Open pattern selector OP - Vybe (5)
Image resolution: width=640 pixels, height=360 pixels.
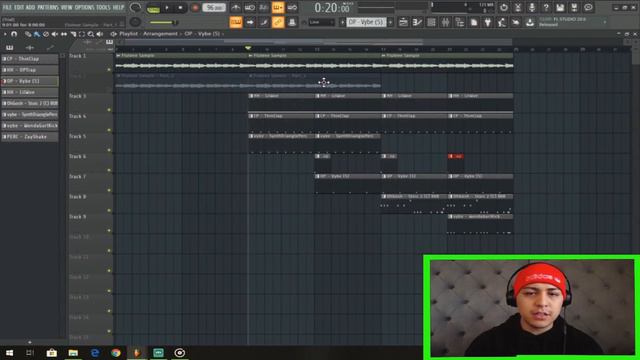(x=367, y=22)
